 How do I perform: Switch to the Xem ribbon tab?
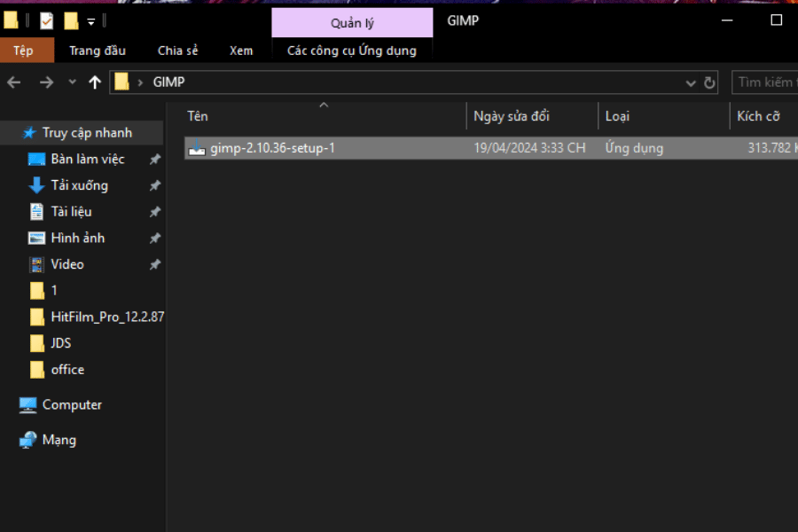coord(240,51)
